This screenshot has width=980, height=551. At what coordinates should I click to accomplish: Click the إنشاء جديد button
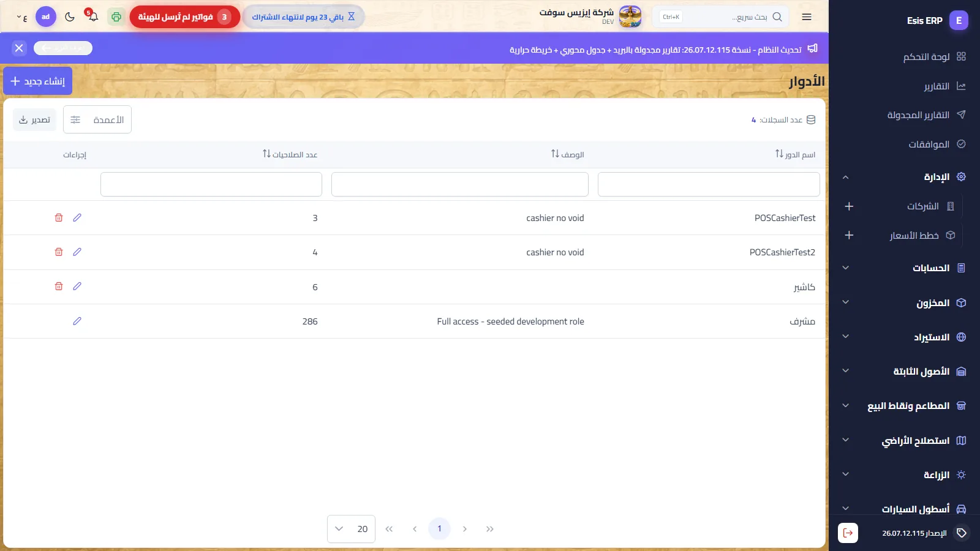[x=38, y=81]
